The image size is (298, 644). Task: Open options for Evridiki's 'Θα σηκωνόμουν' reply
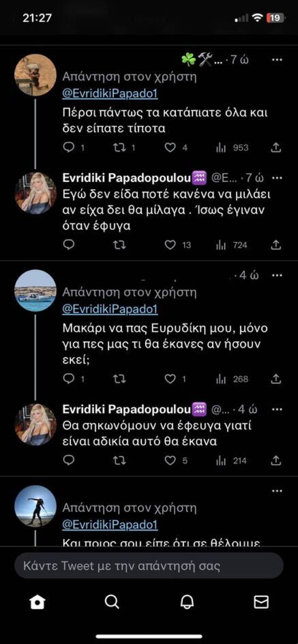click(x=277, y=409)
